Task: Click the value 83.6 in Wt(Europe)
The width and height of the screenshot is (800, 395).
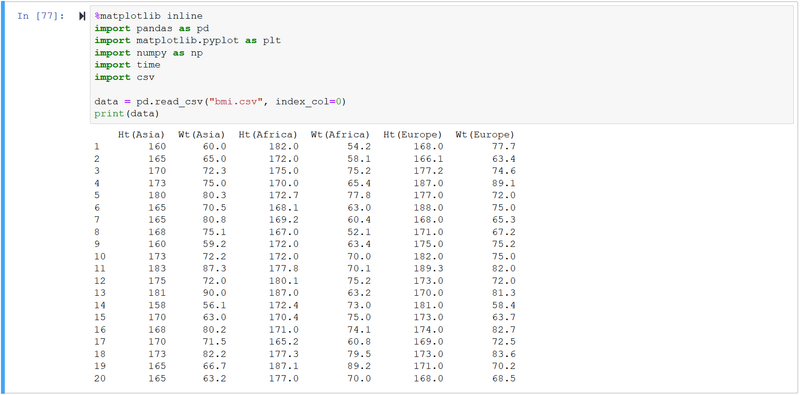Action: click(504, 354)
